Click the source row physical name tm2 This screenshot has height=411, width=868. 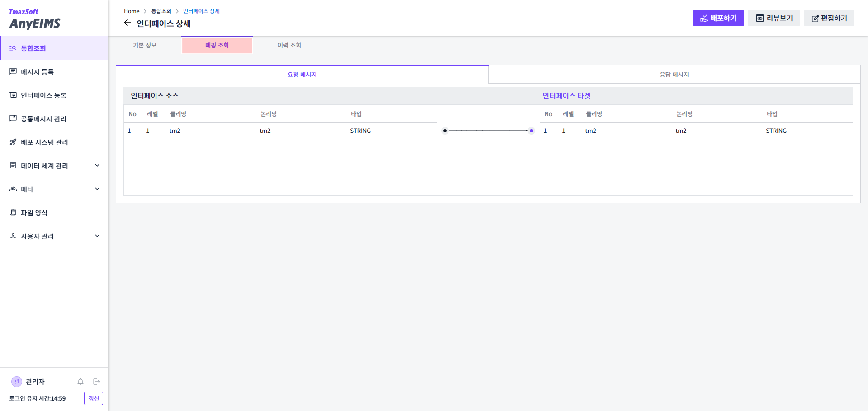point(175,131)
